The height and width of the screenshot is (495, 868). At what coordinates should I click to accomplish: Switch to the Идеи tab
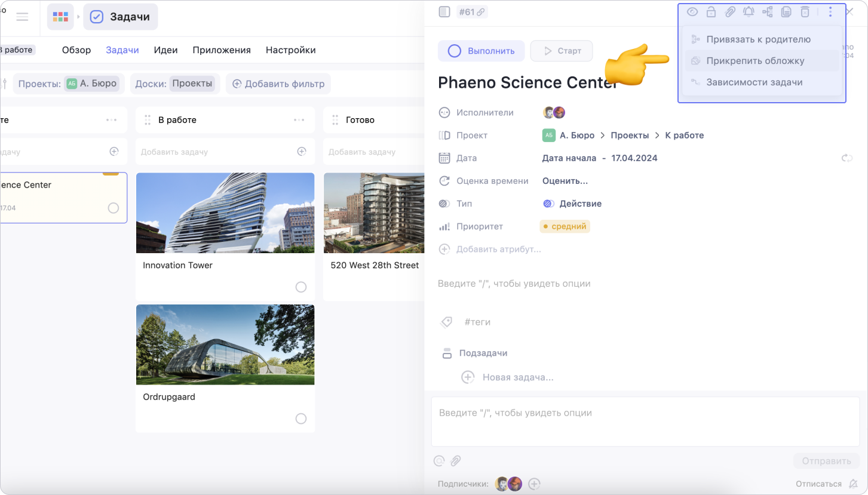[x=165, y=50]
